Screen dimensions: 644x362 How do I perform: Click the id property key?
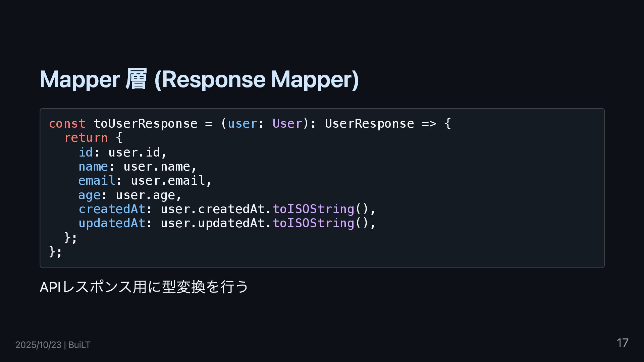86,153
